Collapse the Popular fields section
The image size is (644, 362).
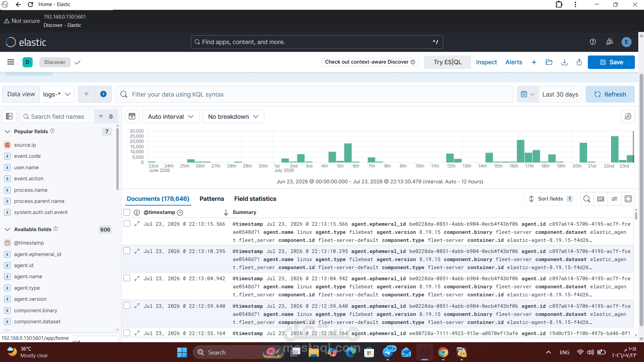[x=7, y=131]
